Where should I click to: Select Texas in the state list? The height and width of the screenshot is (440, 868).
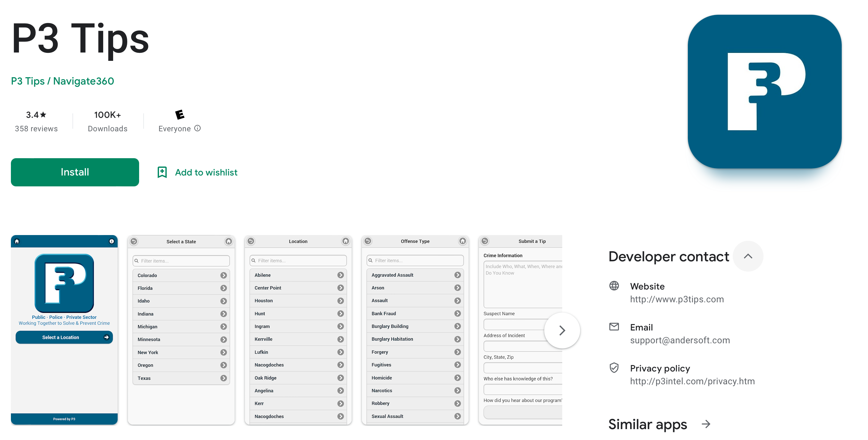coord(181,378)
